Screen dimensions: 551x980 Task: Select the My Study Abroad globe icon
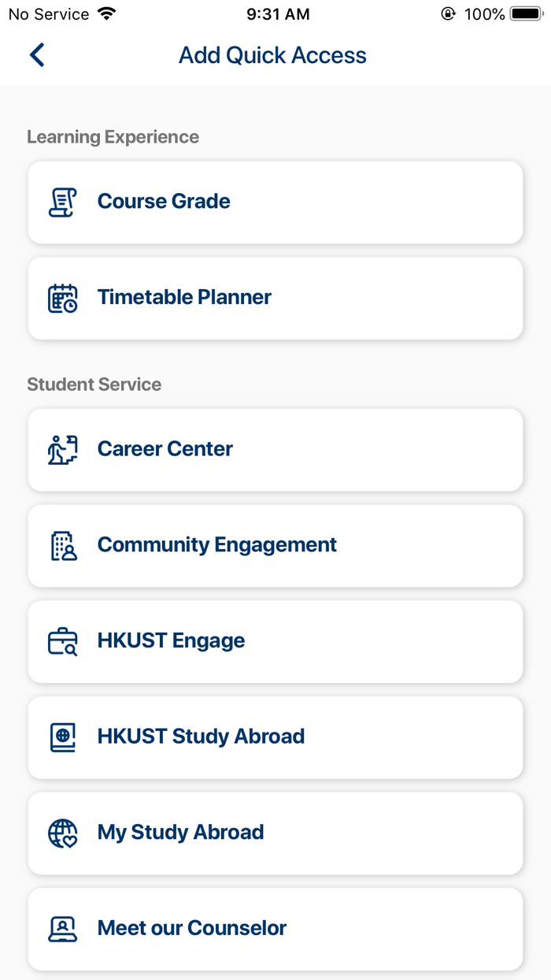[62, 833]
